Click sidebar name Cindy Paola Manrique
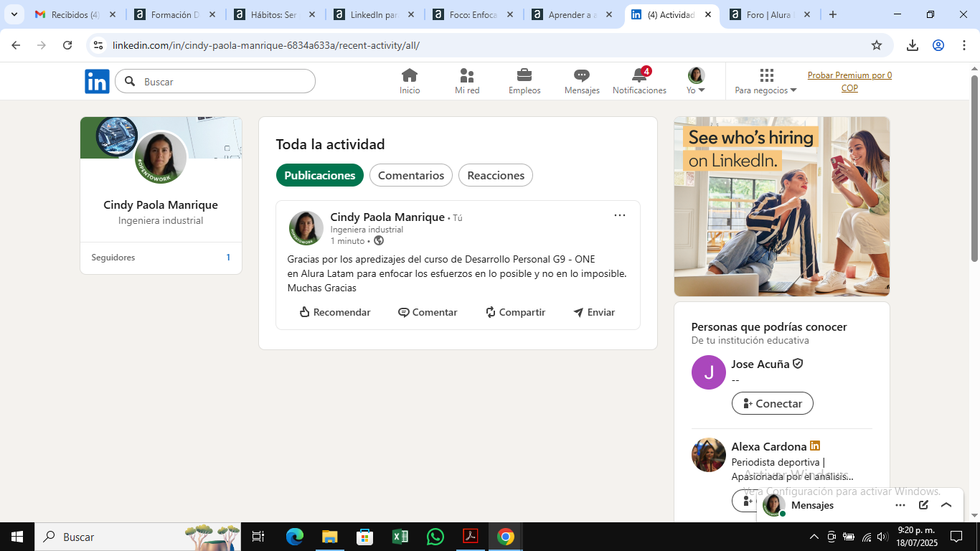The height and width of the screenshot is (551, 980). point(161,204)
